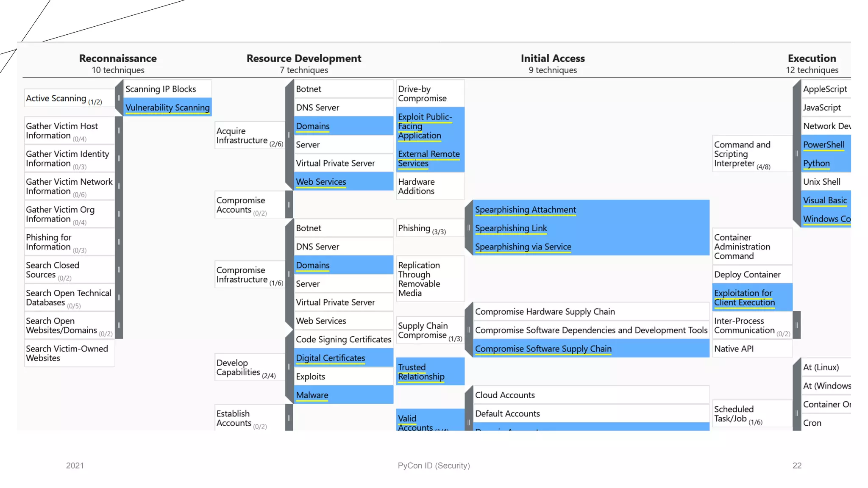868x488 pixels.
Task: Click the Drive-by Compromise cell
Action: point(422,94)
